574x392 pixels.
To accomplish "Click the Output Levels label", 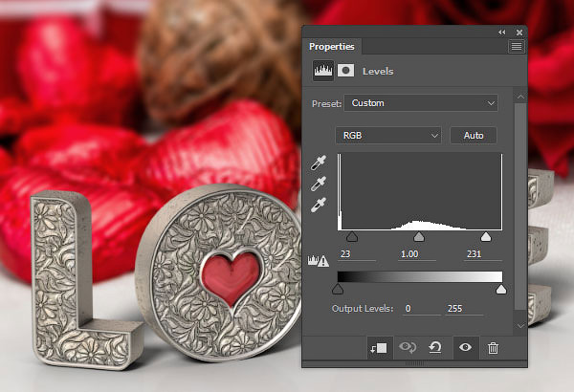I will tap(363, 309).
